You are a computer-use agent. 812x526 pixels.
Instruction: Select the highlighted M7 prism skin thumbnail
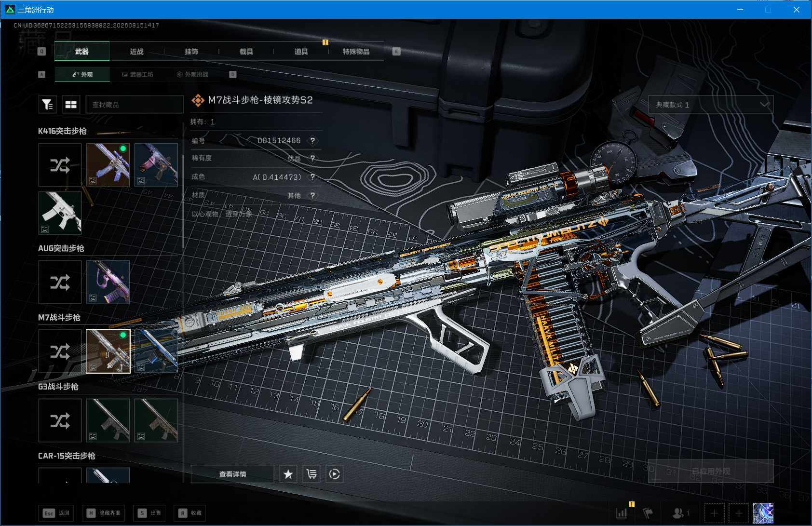click(x=108, y=351)
